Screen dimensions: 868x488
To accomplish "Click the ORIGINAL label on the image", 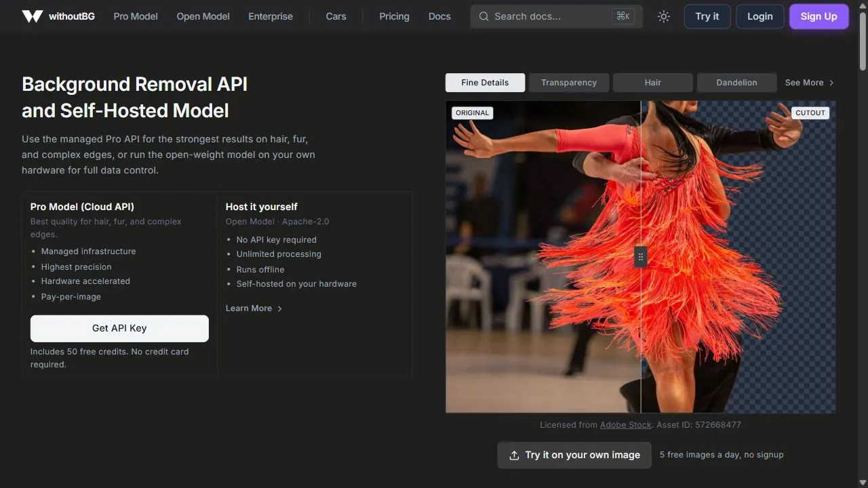I will (x=472, y=113).
